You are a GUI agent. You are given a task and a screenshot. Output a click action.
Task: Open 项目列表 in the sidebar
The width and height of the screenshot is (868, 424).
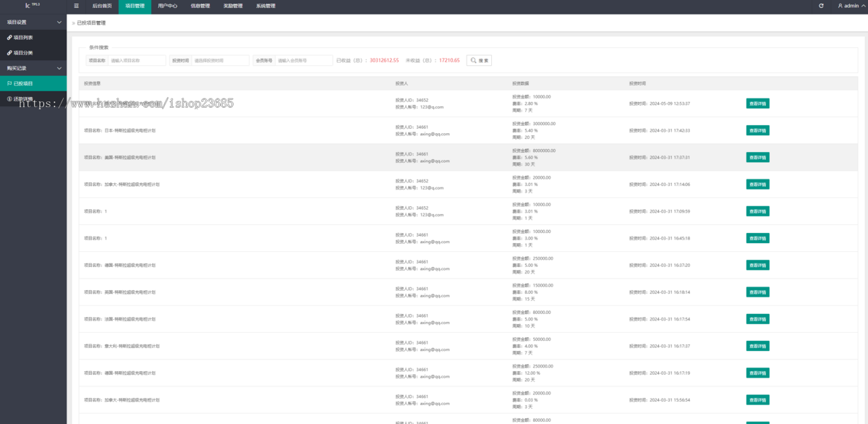click(33, 38)
